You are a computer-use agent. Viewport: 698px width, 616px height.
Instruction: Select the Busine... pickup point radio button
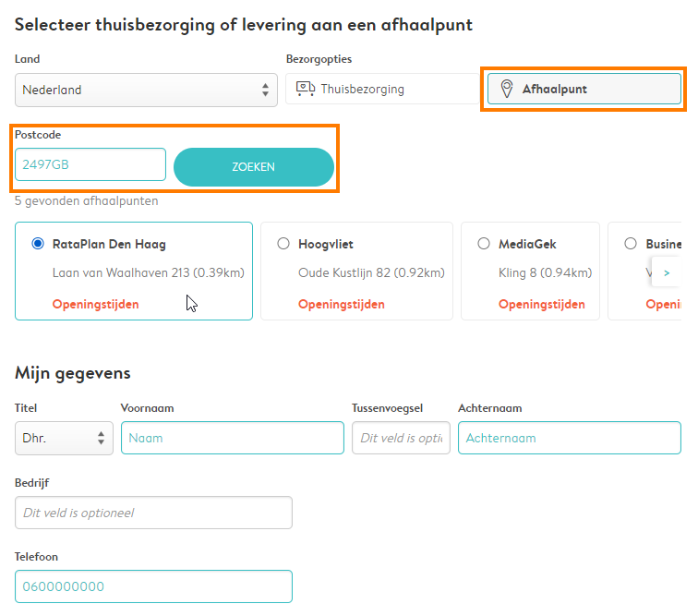[631, 244]
